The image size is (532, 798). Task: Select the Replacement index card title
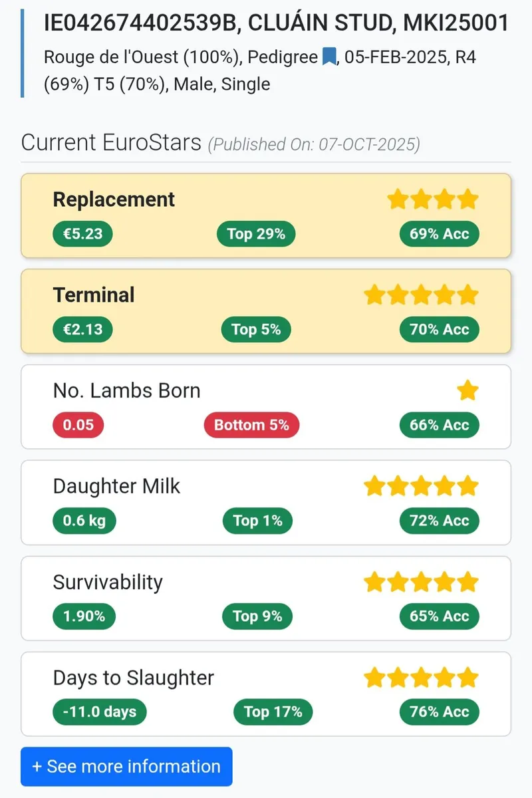114,199
